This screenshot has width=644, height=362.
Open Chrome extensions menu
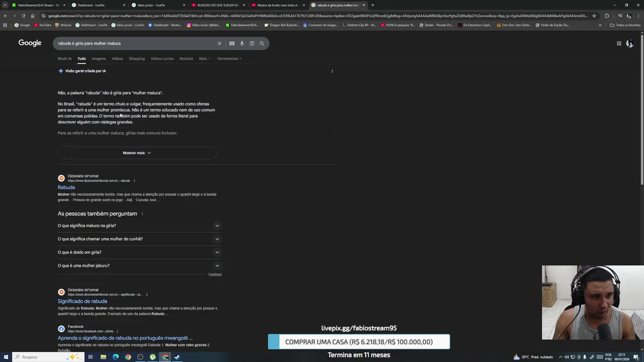pos(607,16)
